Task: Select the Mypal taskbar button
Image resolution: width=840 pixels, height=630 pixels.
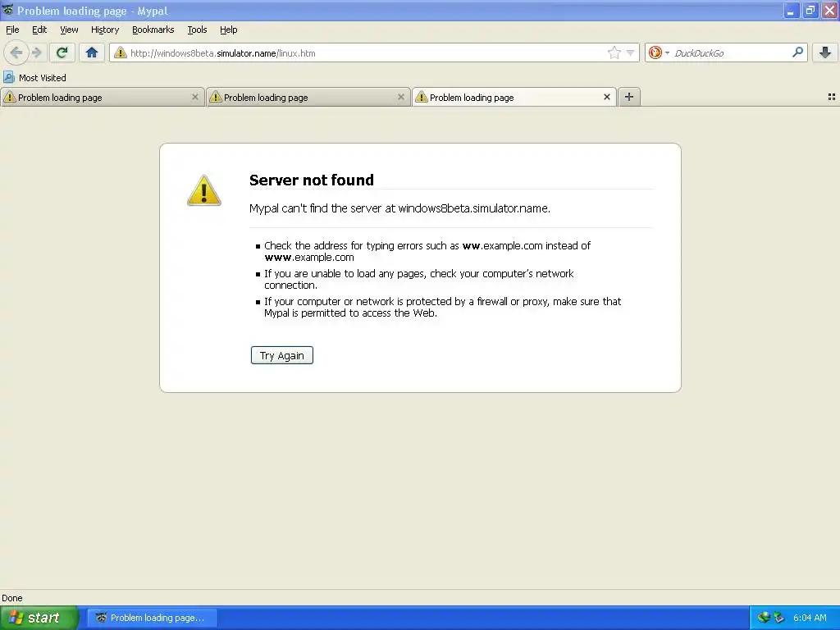Action: (x=153, y=618)
